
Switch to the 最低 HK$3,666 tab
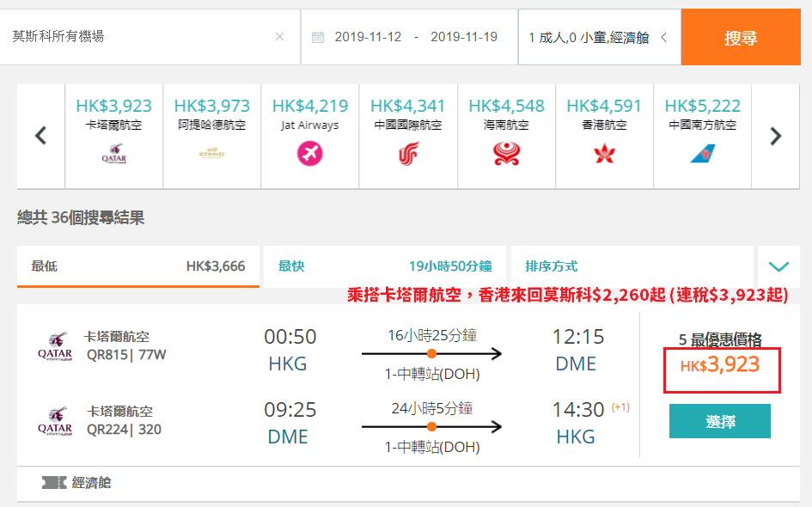click(138, 266)
